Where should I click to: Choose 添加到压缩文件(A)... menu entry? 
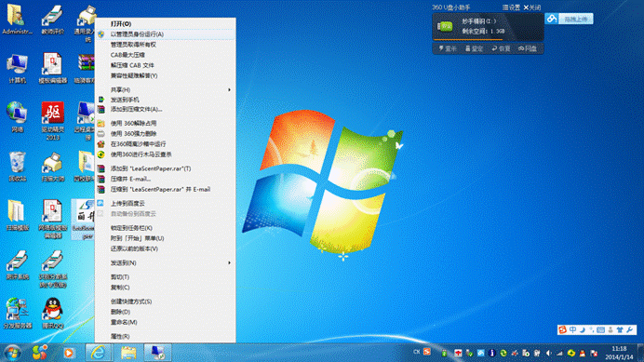(166, 109)
